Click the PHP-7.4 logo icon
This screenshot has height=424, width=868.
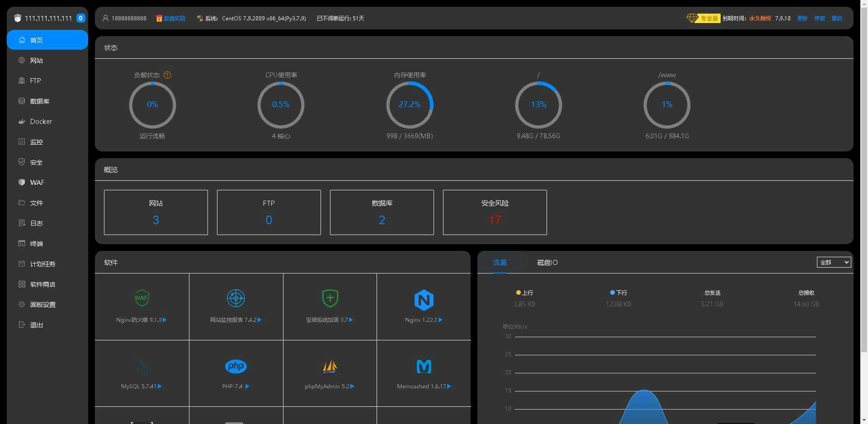click(236, 366)
